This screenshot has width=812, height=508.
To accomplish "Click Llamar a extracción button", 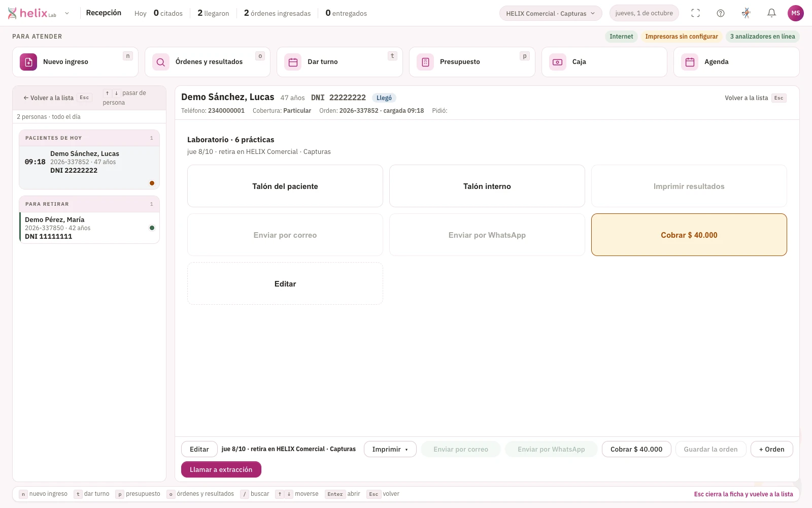I will [x=221, y=469].
